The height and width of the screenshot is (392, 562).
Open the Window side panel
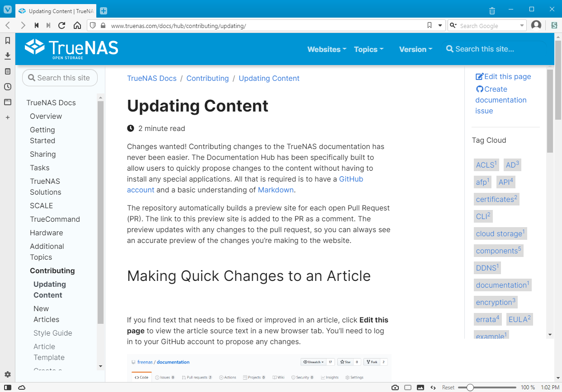click(x=8, y=102)
